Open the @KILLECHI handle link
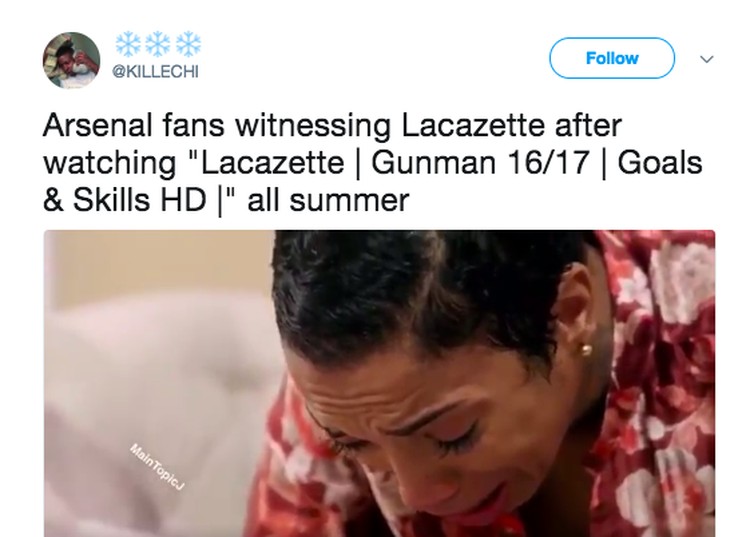The width and height of the screenshot is (750, 537). tap(155, 72)
